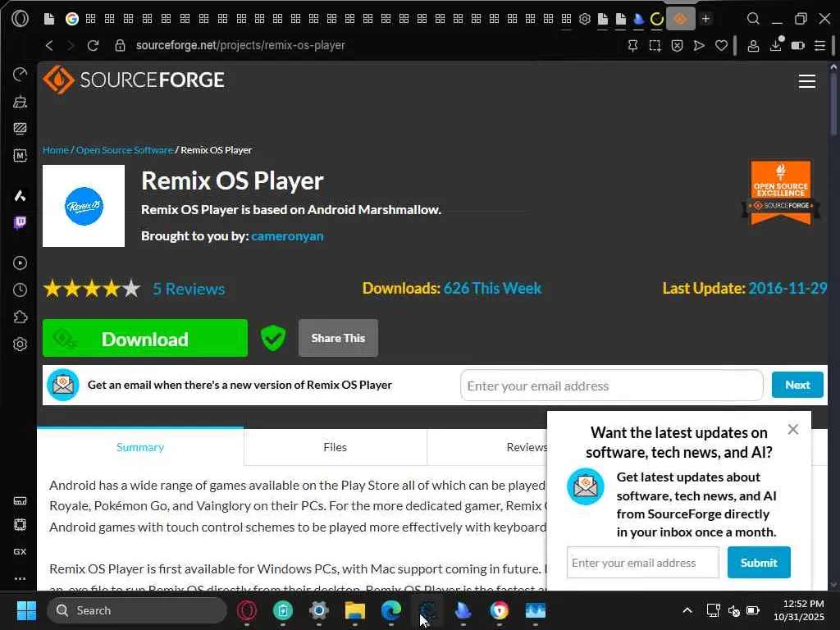Open the chip-shaped icon in sidebar
This screenshot has width=840, height=630.
[x=20, y=524]
